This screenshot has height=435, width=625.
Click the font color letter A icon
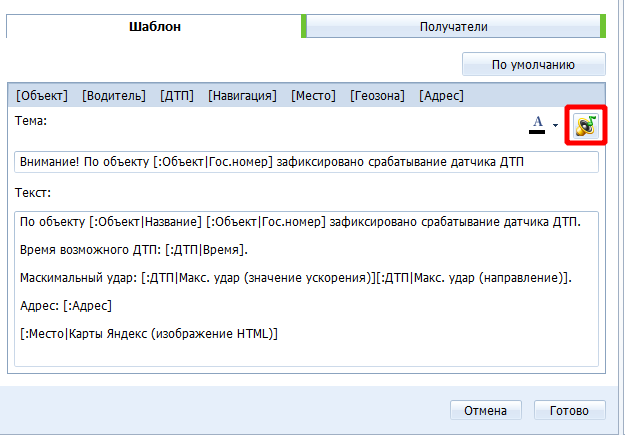tap(537, 124)
